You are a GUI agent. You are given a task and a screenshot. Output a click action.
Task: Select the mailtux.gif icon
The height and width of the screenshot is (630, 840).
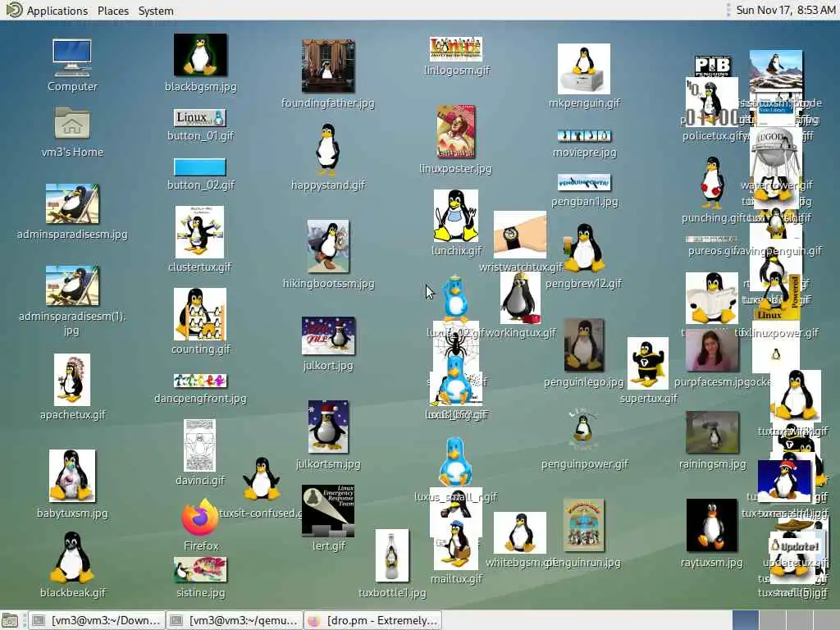[456, 545]
